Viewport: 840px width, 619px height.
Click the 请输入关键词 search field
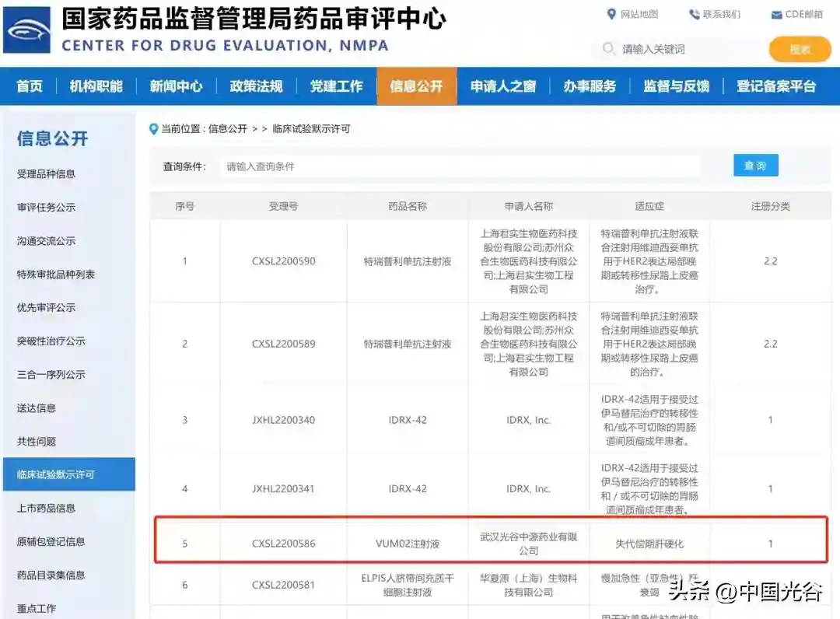pos(684,49)
